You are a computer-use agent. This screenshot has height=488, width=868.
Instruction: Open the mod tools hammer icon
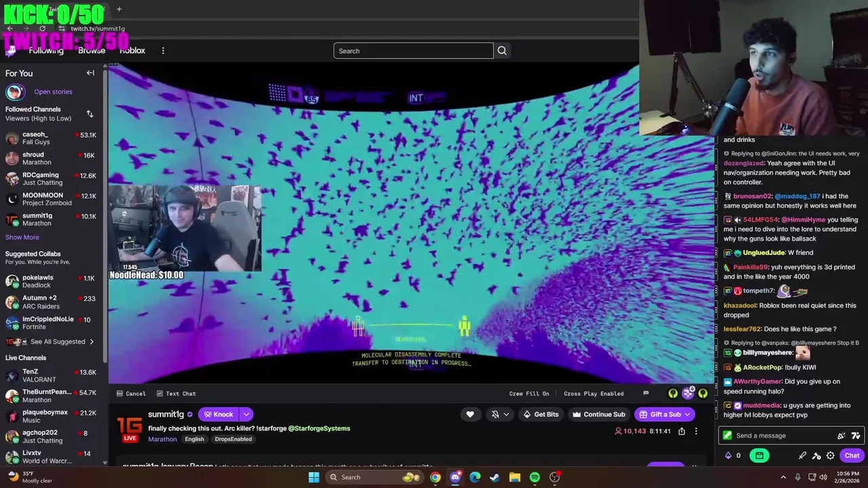click(816, 455)
